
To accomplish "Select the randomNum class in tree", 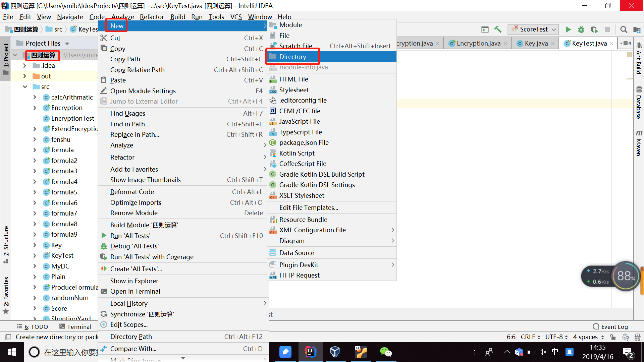I will (69, 298).
